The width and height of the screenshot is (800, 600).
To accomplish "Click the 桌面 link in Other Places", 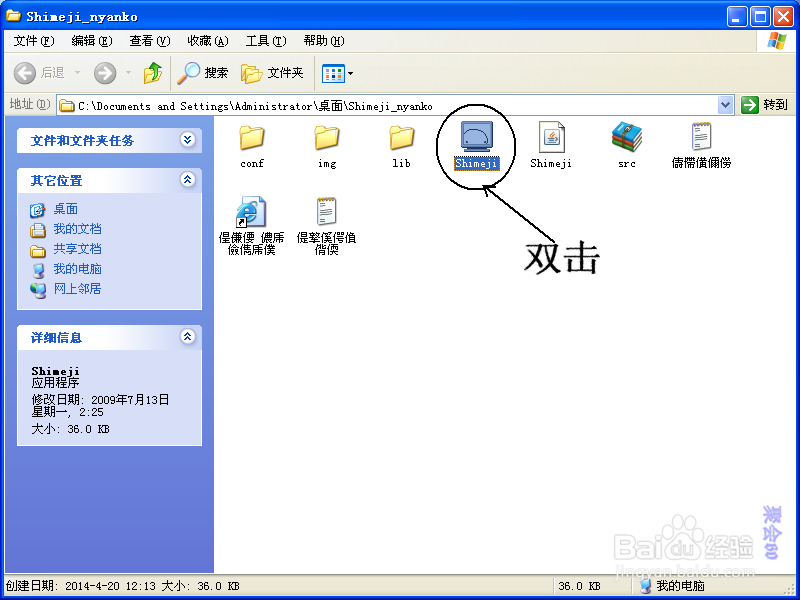I will (66, 209).
